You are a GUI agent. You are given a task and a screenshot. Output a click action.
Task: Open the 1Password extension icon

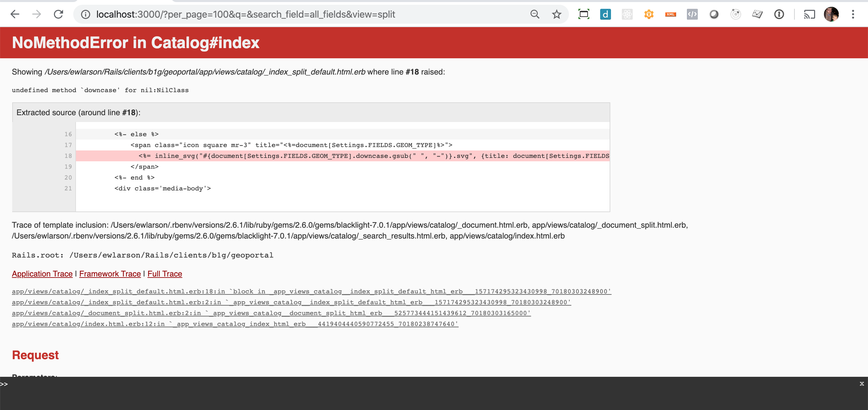click(779, 14)
